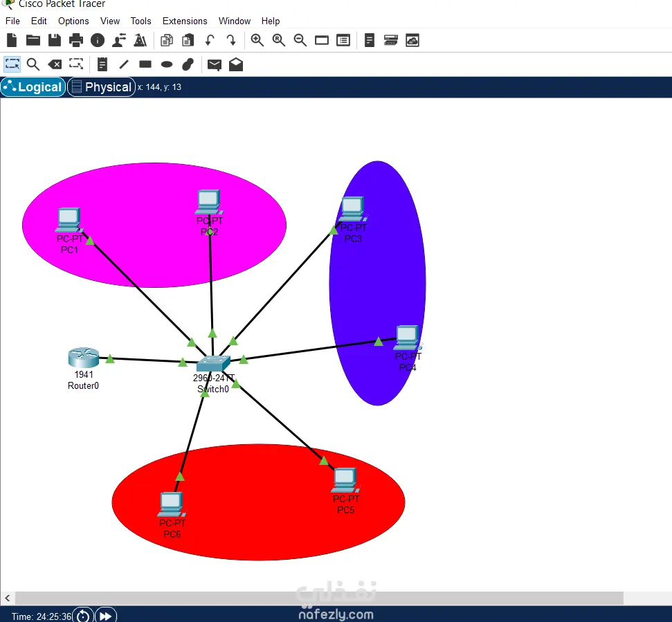Viewport: 672px width, 622px height.
Task: Select the PC4 computer
Action: coord(407,338)
